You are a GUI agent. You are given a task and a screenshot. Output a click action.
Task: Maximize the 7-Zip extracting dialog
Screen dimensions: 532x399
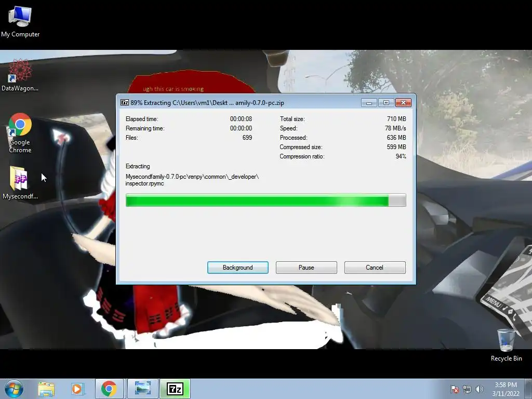(386, 102)
